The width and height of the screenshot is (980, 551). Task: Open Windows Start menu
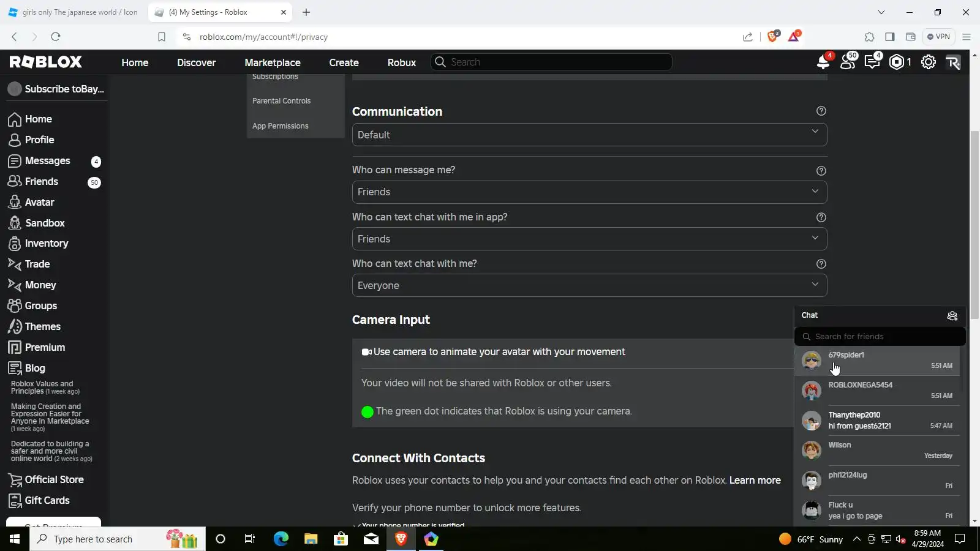pyautogui.click(x=15, y=539)
